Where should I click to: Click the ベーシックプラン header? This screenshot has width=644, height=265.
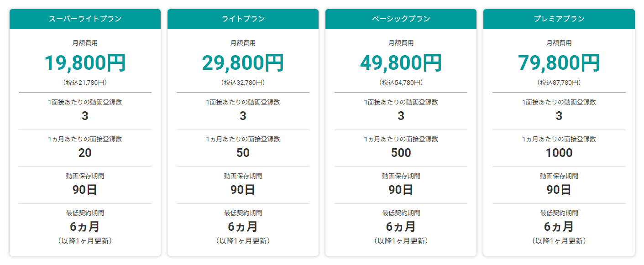pyautogui.click(x=401, y=19)
